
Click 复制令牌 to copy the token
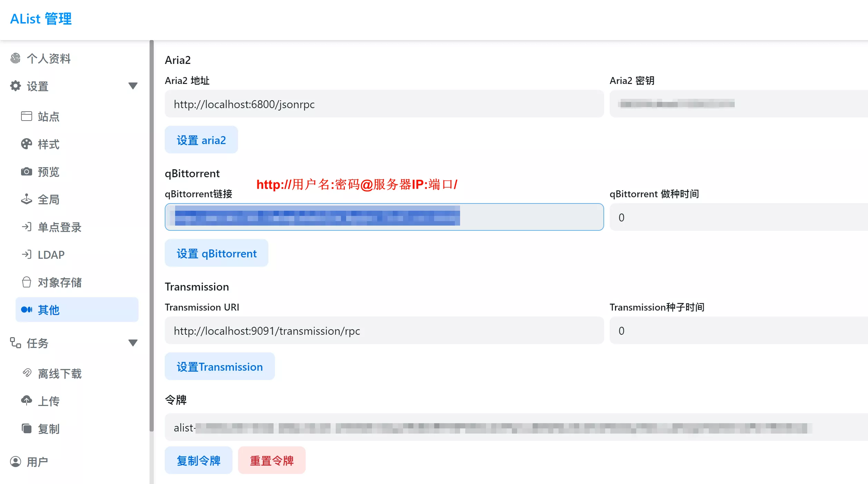pos(199,460)
